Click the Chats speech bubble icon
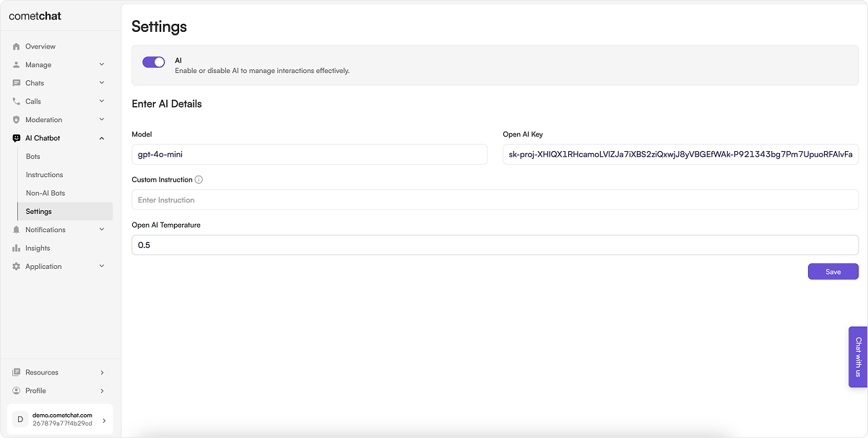 17,83
